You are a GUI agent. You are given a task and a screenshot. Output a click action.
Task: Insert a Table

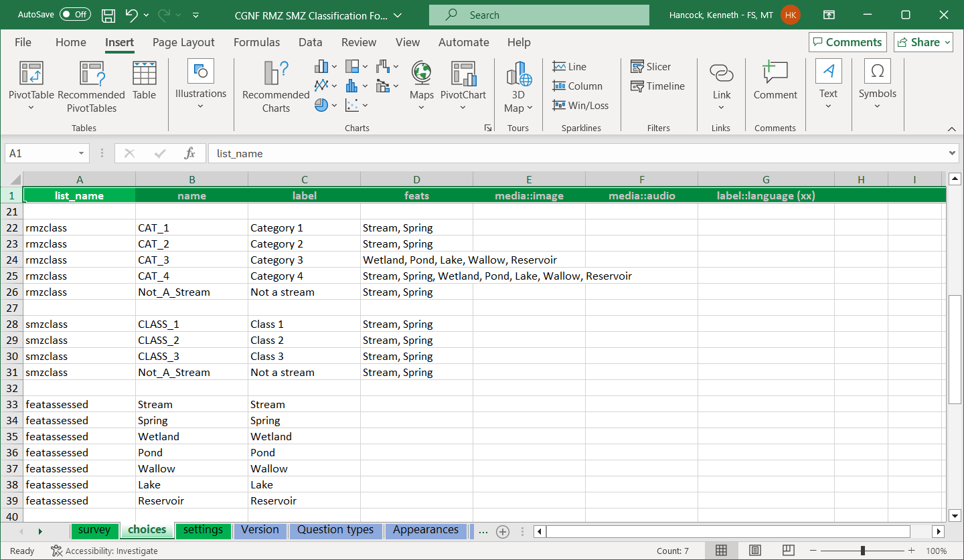pyautogui.click(x=144, y=80)
